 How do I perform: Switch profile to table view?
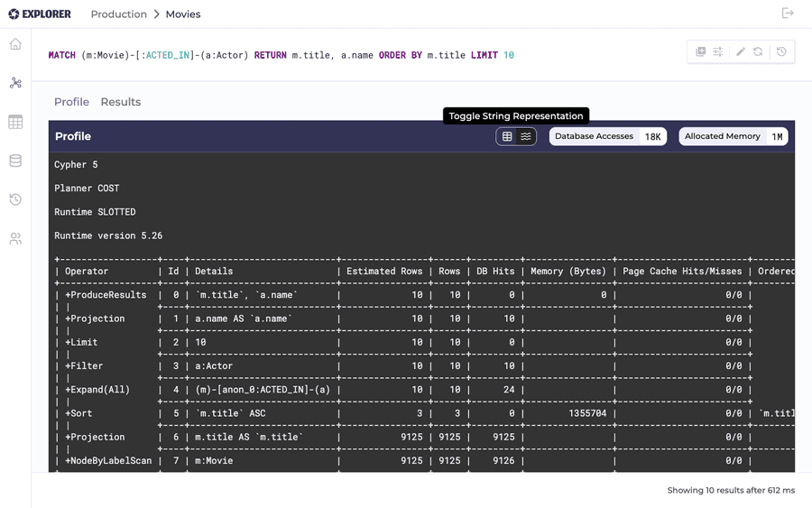tap(507, 136)
